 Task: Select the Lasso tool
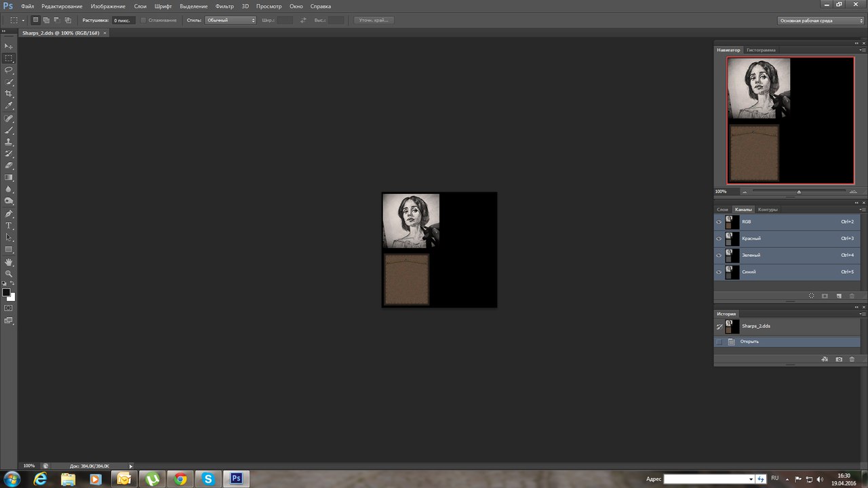pyautogui.click(x=9, y=70)
